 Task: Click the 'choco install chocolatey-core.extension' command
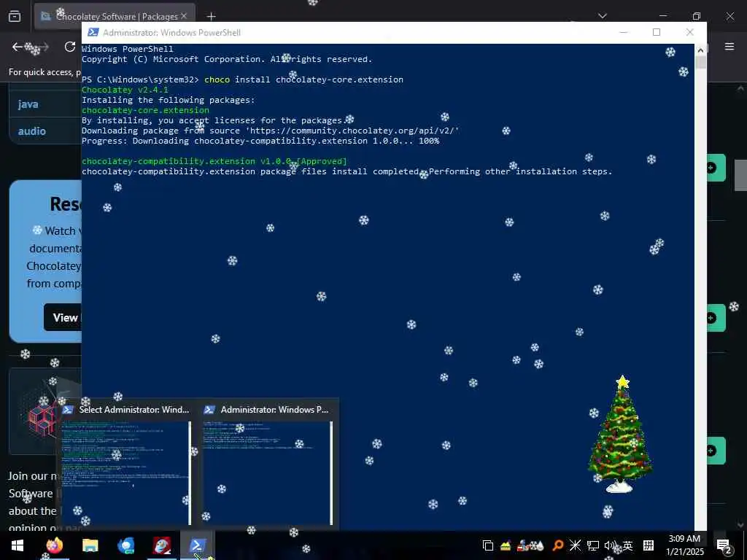click(x=304, y=79)
